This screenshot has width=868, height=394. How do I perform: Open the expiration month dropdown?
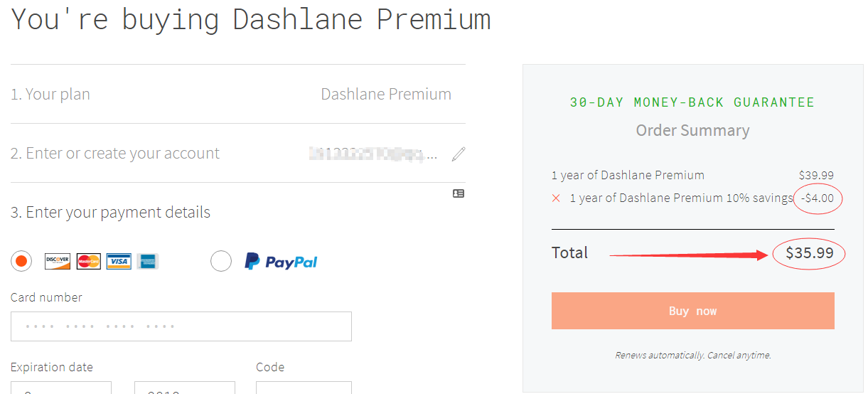pos(61,388)
